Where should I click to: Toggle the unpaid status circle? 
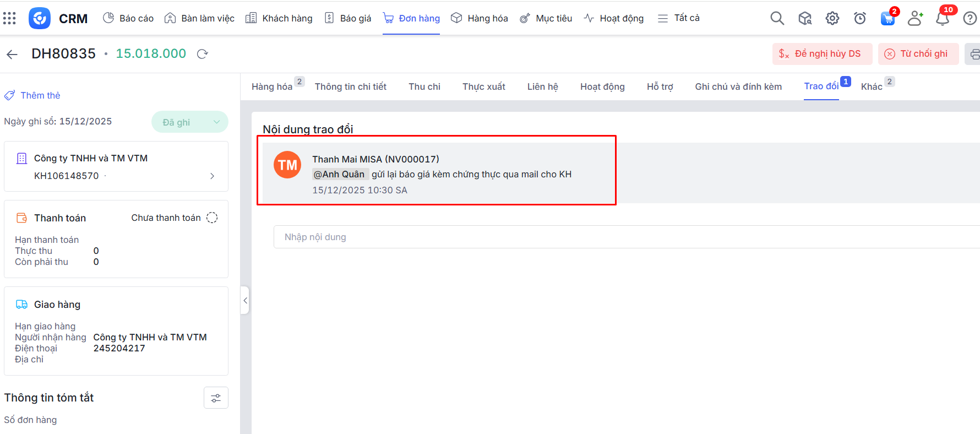click(212, 218)
